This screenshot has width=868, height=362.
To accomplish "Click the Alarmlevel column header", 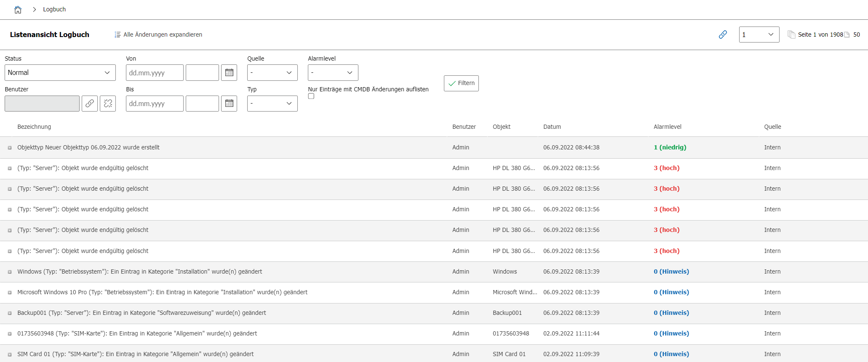I will (668, 127).
